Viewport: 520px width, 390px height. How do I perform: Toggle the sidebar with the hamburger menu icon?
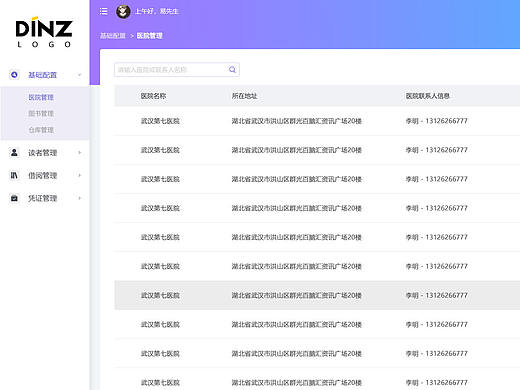tap(104, 11)
